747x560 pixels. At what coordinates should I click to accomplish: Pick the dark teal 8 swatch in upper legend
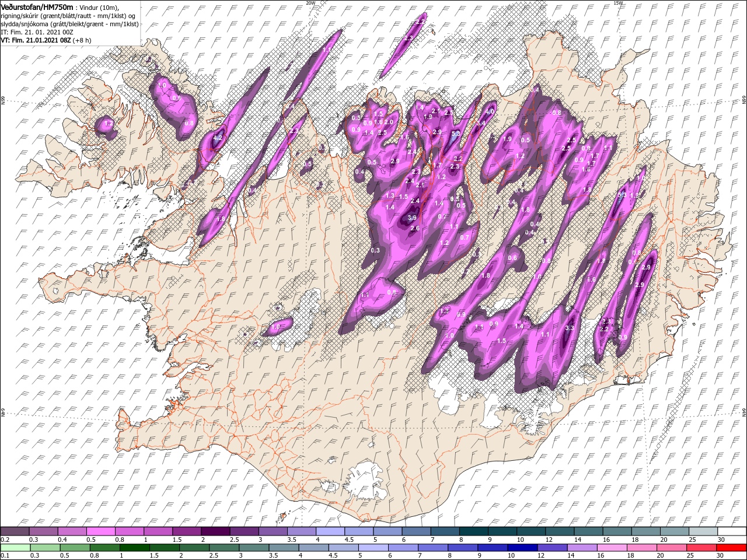point(474,531)
